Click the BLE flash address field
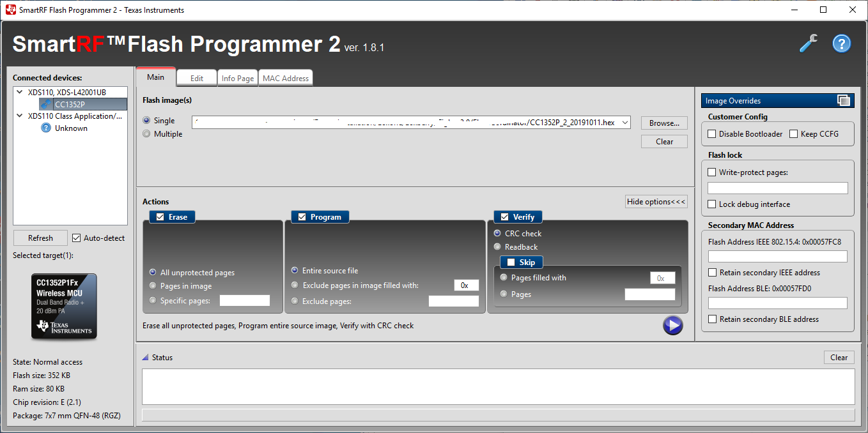Viewport: 868px width, 433px height. tap(778, 303)
